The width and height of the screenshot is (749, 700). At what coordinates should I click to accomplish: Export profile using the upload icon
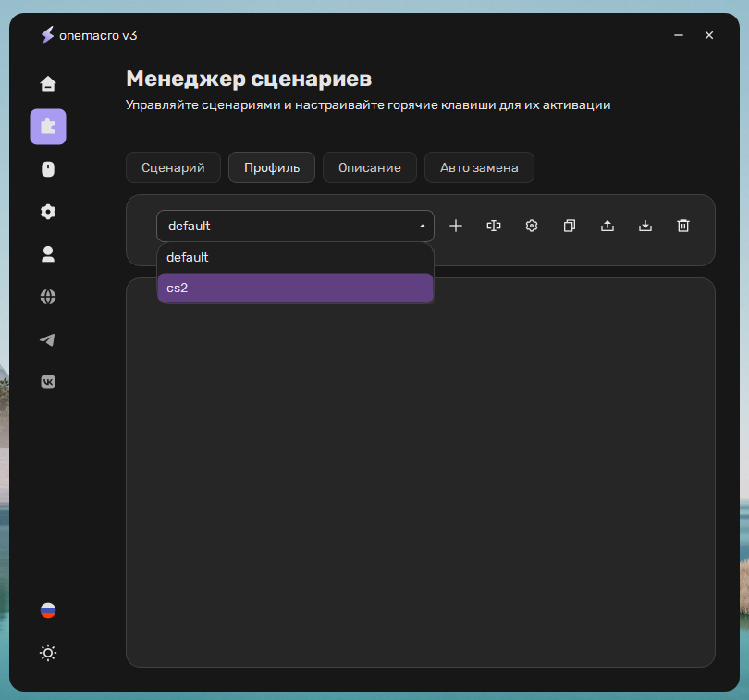tap(608, 226)
